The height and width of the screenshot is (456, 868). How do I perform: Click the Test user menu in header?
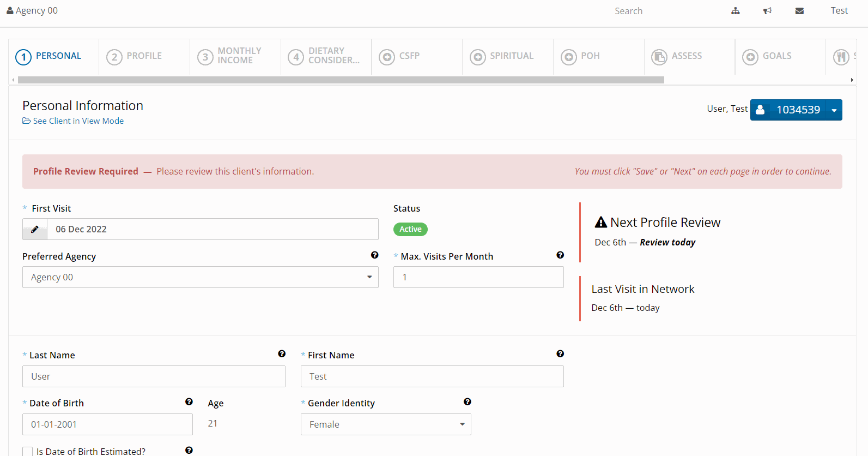point(839,11)
